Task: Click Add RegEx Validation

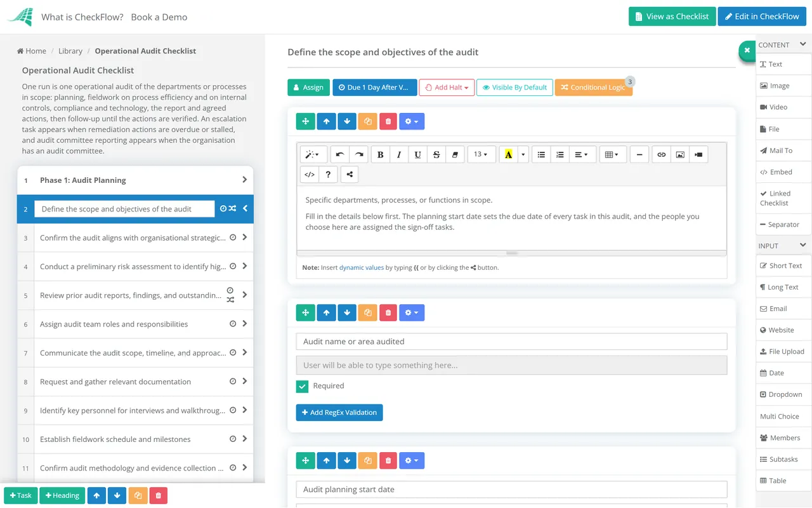Action: (x=339, y=413)
